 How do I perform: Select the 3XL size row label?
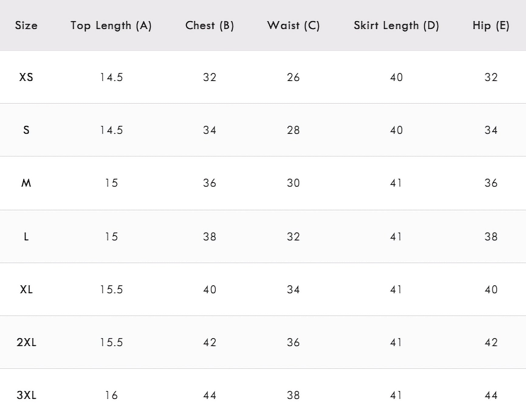click(26, 395)
